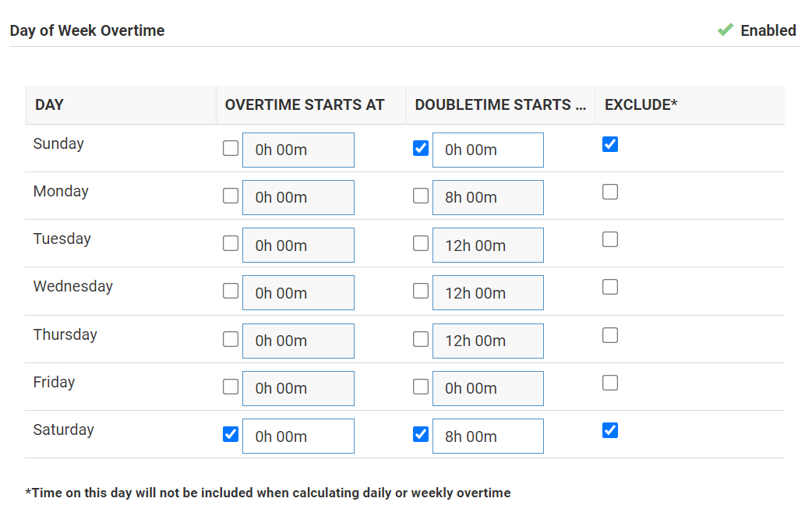Uncheck the Sunday exclude checkbox
812x516 pixels.
pyautogui.click(x=610, y=144)
